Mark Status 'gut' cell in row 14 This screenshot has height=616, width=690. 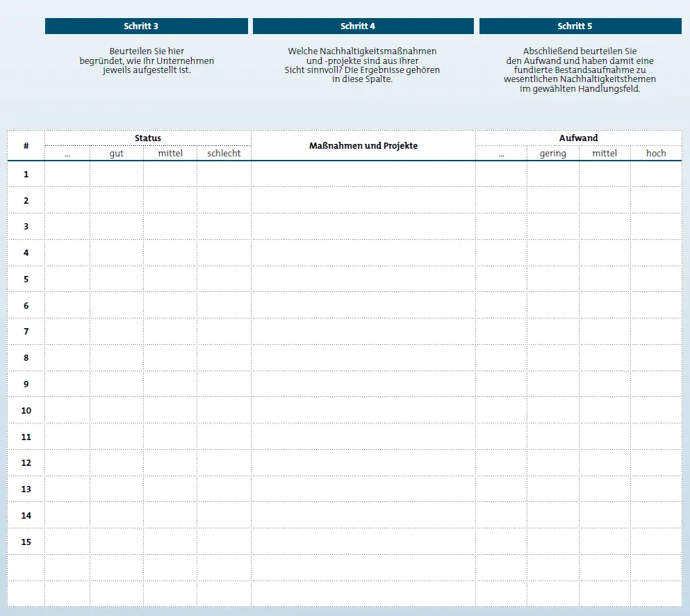tap(117, 516)
